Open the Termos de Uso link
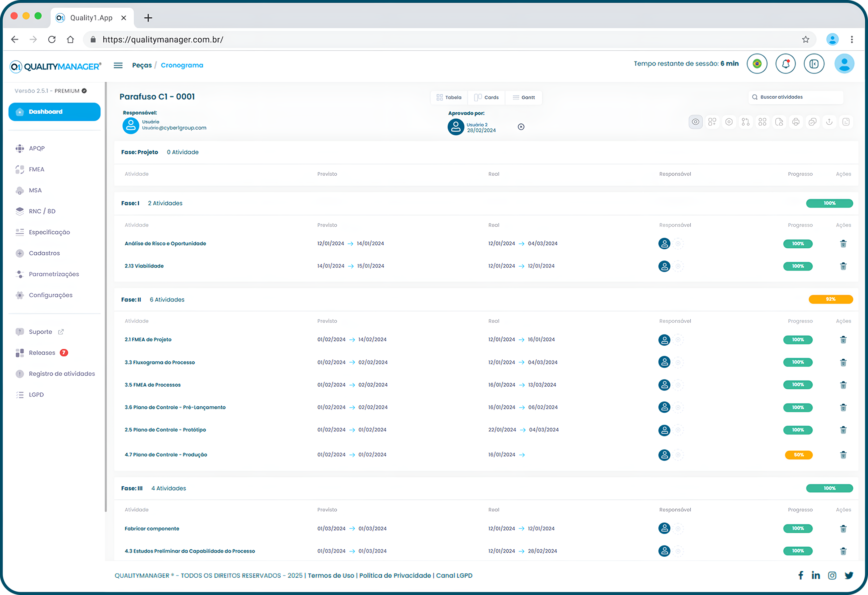Screen dimensions: 868x595 (x=331, y=575)
